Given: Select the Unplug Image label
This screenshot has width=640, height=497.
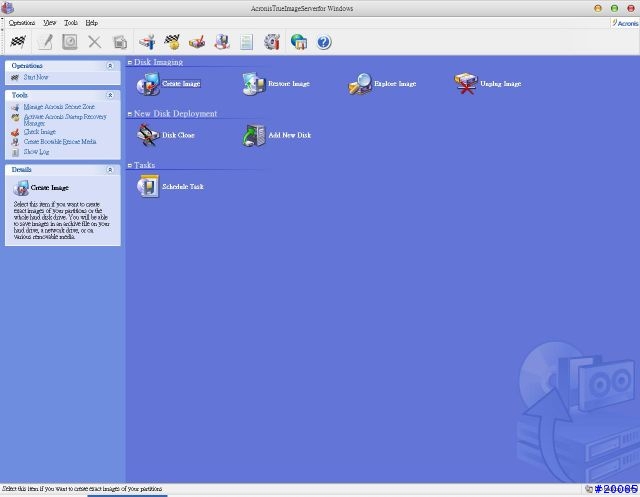Looking at the screenshot, I should [501, 84].
